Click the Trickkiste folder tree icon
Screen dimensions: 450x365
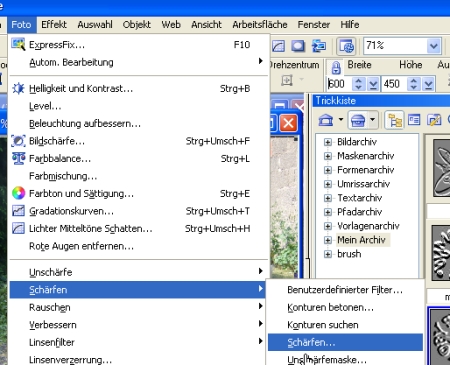[x=395, y=121]
